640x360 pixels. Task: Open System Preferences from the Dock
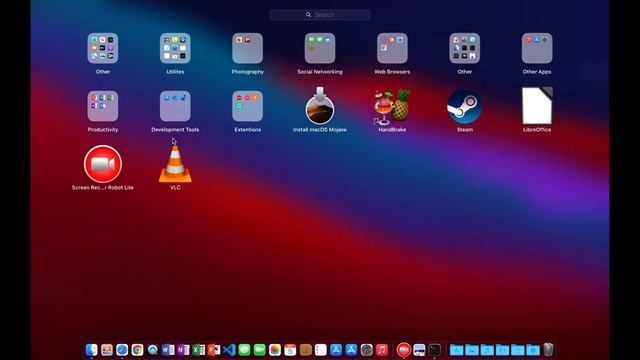pos(367,350)
